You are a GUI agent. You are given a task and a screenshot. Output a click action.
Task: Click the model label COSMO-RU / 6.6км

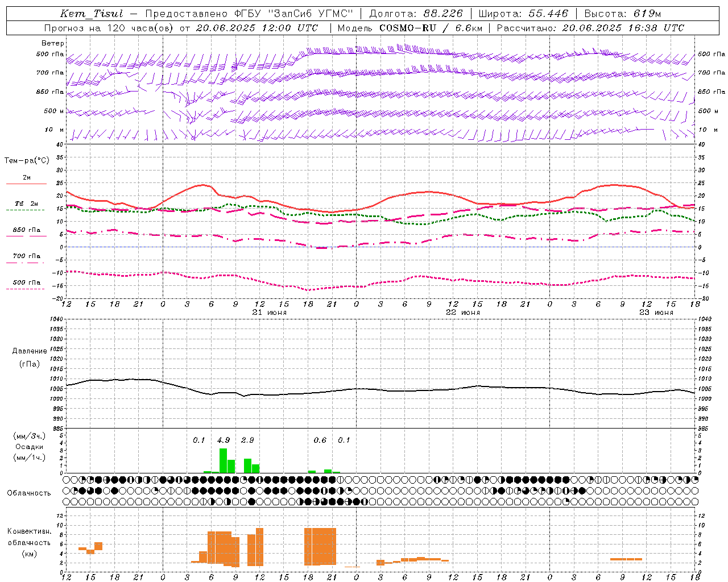[431, 28]
